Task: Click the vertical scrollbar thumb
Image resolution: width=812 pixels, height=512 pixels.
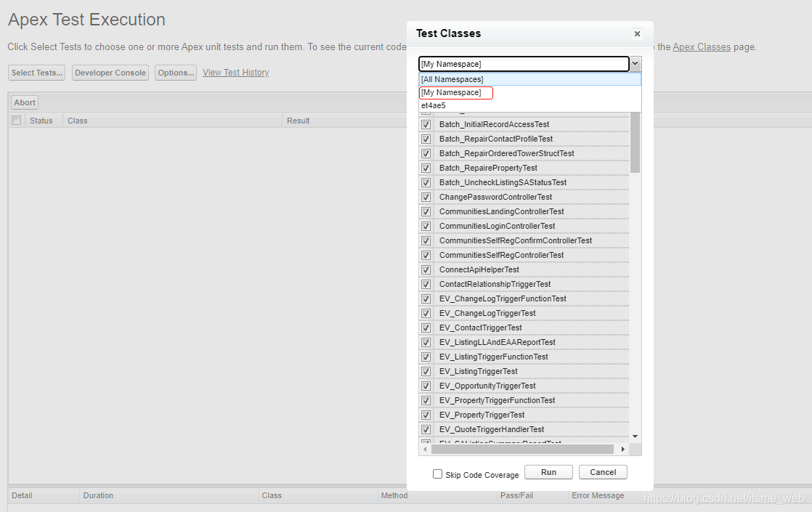Action: 636,142
